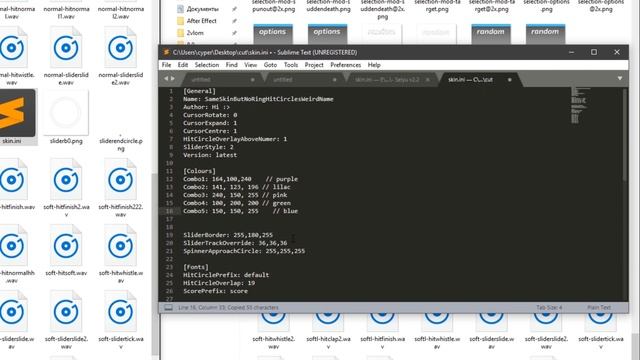Select normal-sliderslide2.wav audio file icon
Viewport: 640px width, 360px height.
[x=120, y=48]
